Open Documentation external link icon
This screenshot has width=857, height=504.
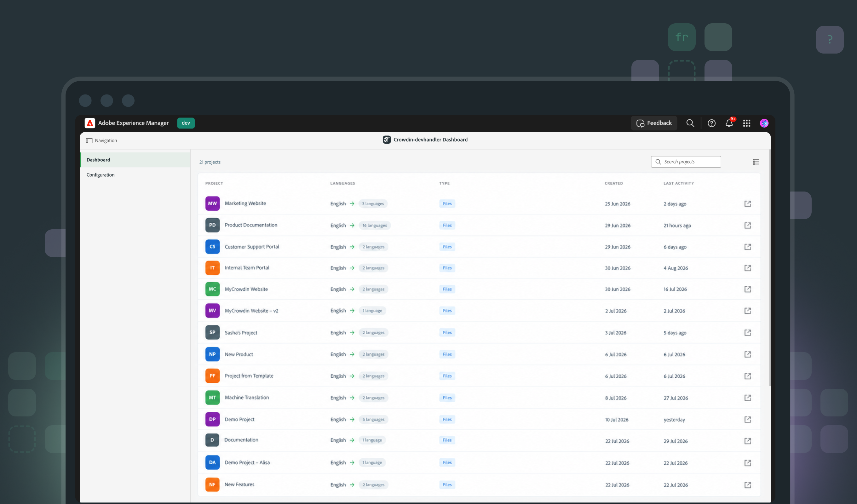pos(747,441)
